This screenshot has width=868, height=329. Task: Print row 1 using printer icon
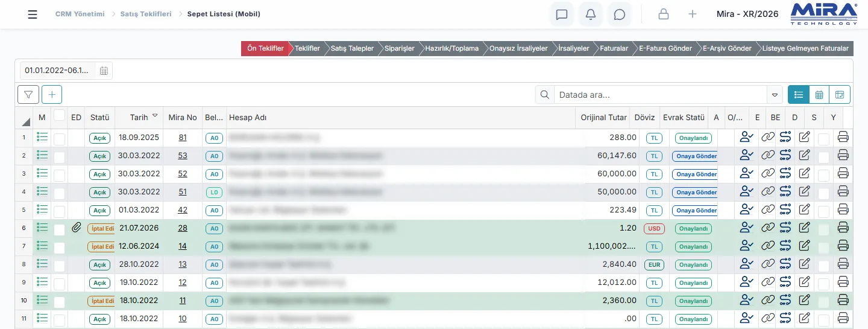843,138
